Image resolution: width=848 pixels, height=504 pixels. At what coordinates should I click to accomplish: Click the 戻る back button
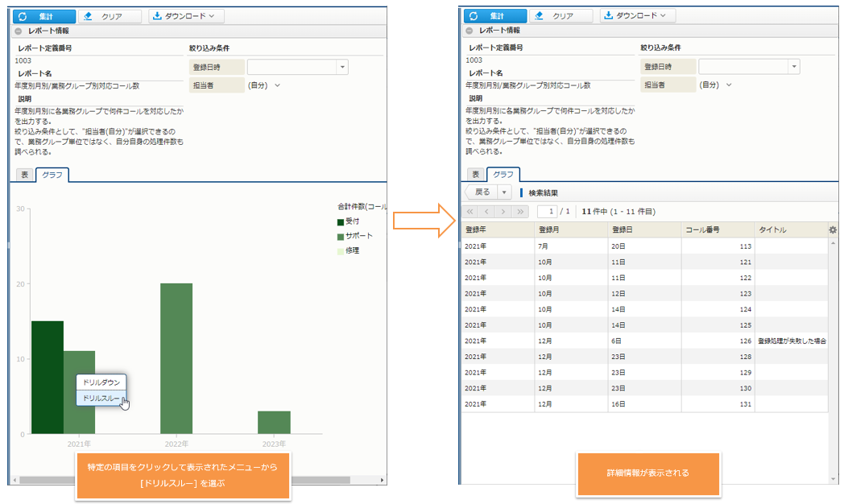point(482,192)
